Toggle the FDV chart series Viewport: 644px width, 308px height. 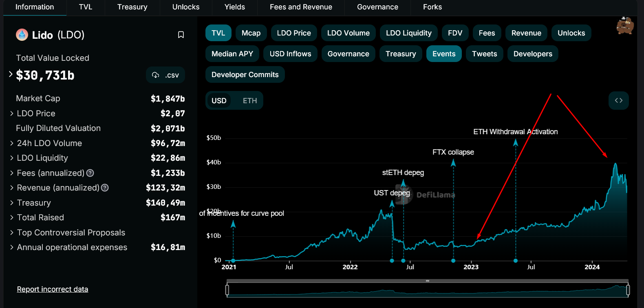pyautogui.click(x=455, y=33)
